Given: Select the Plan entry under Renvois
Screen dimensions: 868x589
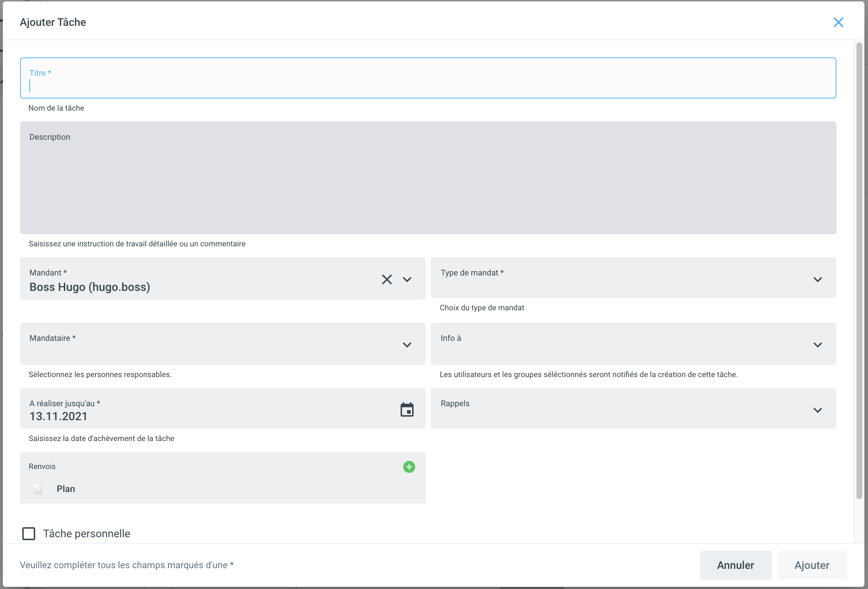Looking at the screenshot, I should (66, 489).
